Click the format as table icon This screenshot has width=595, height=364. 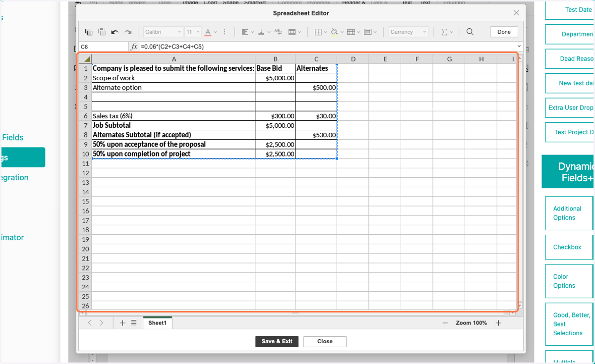click(x=351, y=32)
